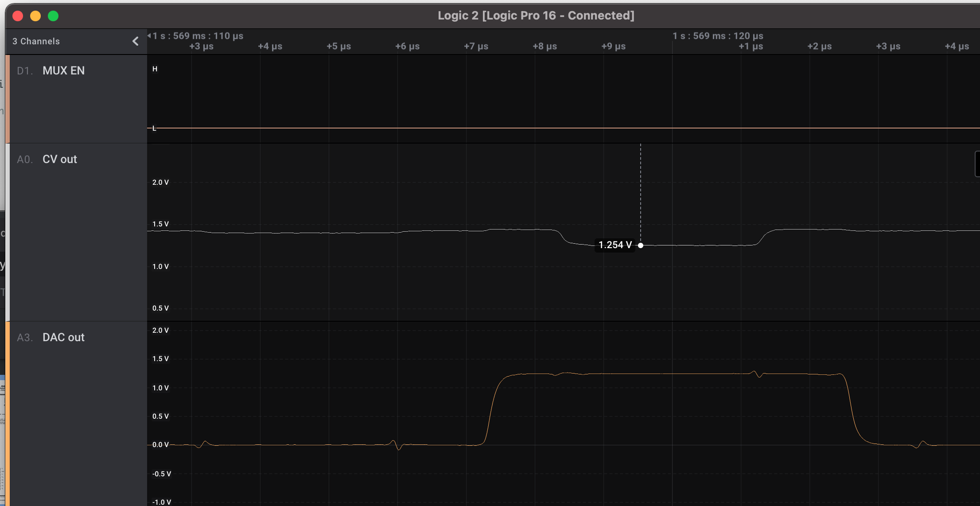Click the 2.0 V axis label on CV out
The height and width of the screenshot is (506, 980).
160,182
